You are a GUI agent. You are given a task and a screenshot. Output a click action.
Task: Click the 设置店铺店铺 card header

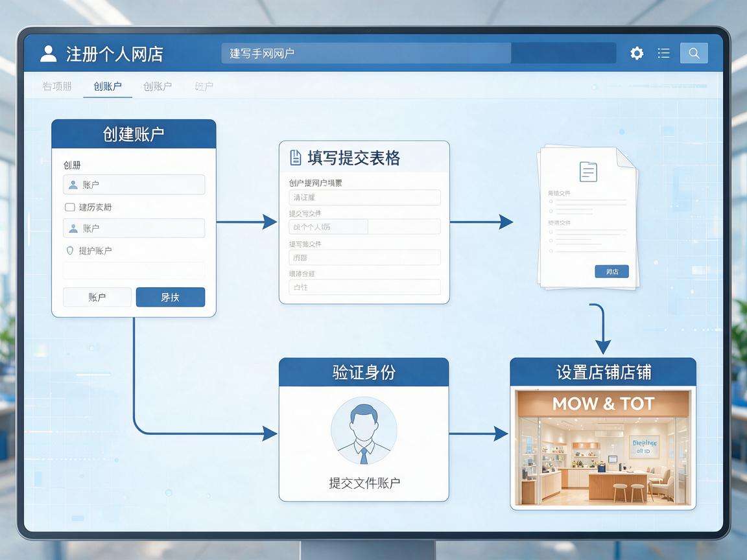pos(603,372)
